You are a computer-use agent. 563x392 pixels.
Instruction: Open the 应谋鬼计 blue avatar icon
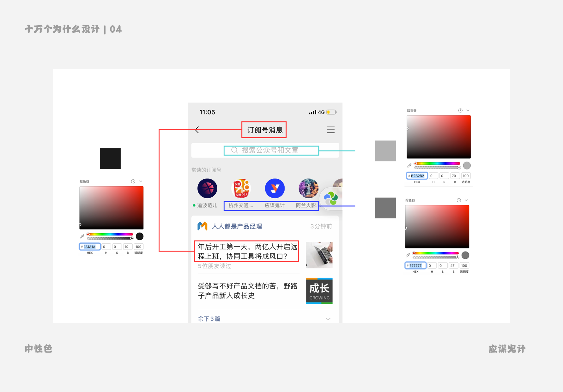pos(275,188)
